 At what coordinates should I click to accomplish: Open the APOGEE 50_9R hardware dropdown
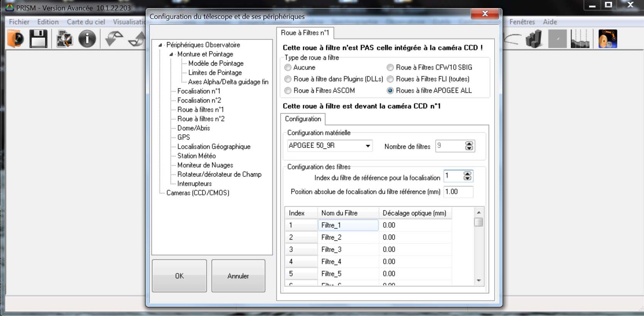tap(368, 146)
